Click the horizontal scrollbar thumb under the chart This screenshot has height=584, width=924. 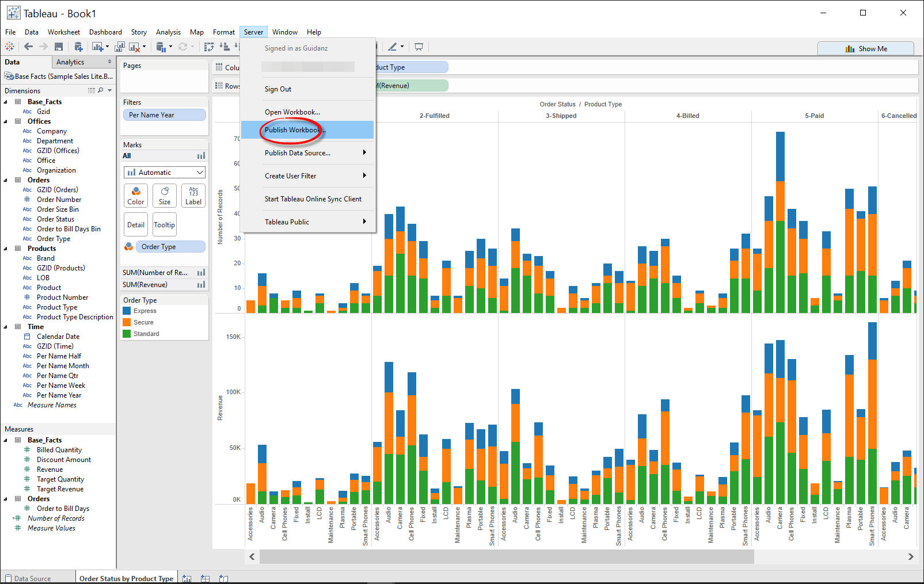(507, 556)
